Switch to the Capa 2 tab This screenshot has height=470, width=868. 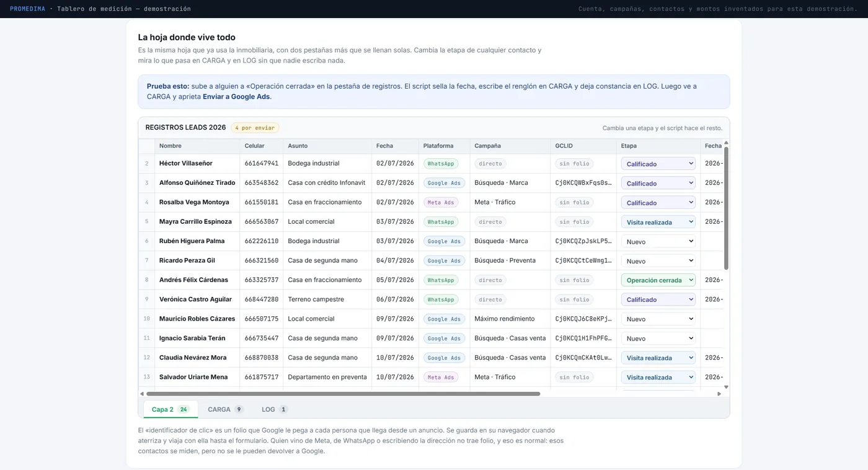(x=170, y=409)
